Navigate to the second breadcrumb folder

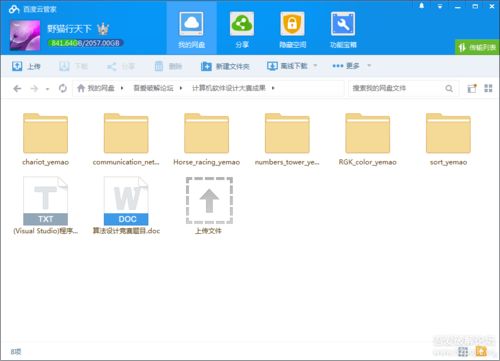[x=153, y=88]
